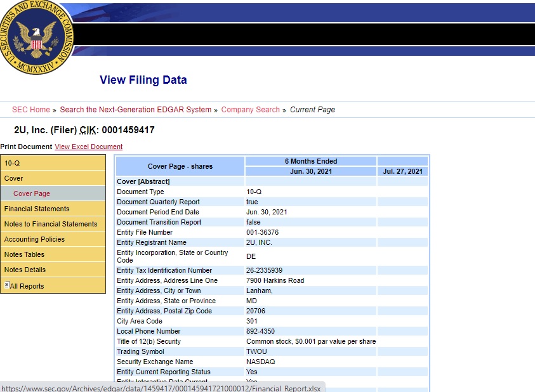Click the value '7900 Harkins Road'
This screenshot has height=392, width=535.
tap(275, 280)
